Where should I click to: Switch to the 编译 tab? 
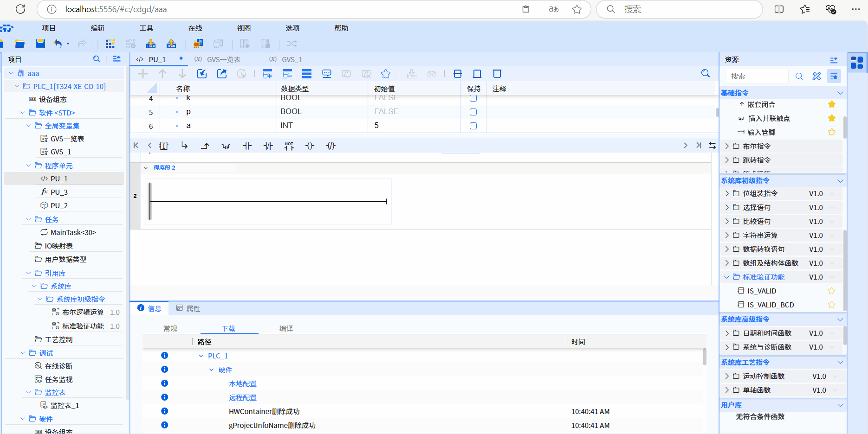[286, 328]
